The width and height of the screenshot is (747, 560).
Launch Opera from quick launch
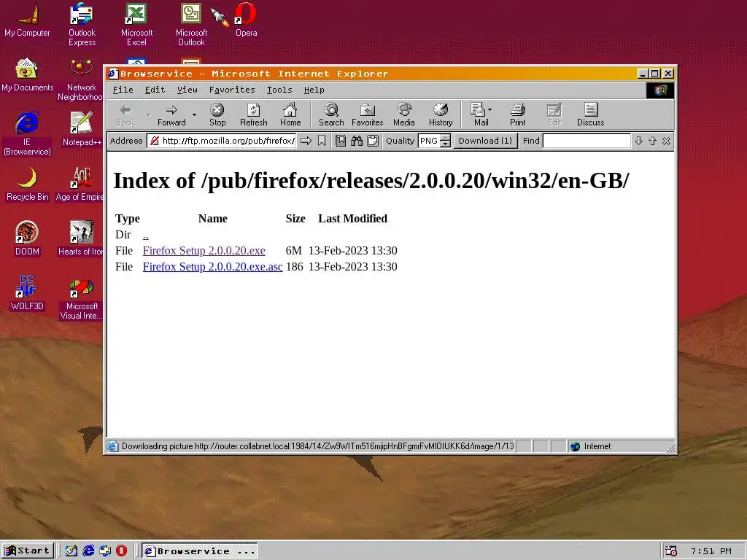(122, 551)
